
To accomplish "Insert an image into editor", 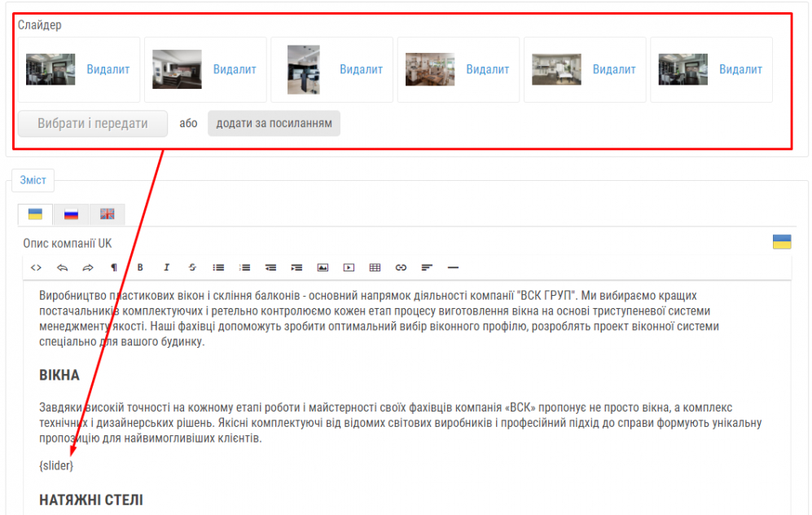I will tap(323, 267).
